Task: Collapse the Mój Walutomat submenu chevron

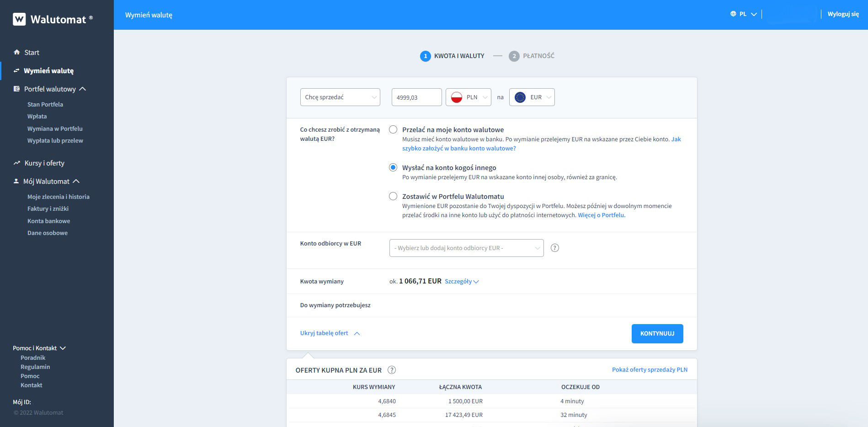Action: pyautogui.click(x=76, y=181)
